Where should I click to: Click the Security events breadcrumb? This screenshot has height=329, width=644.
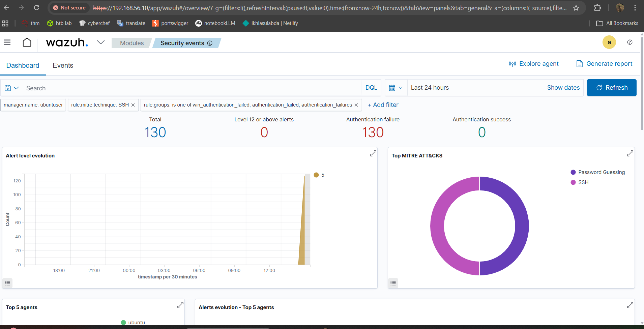(182, 43)
